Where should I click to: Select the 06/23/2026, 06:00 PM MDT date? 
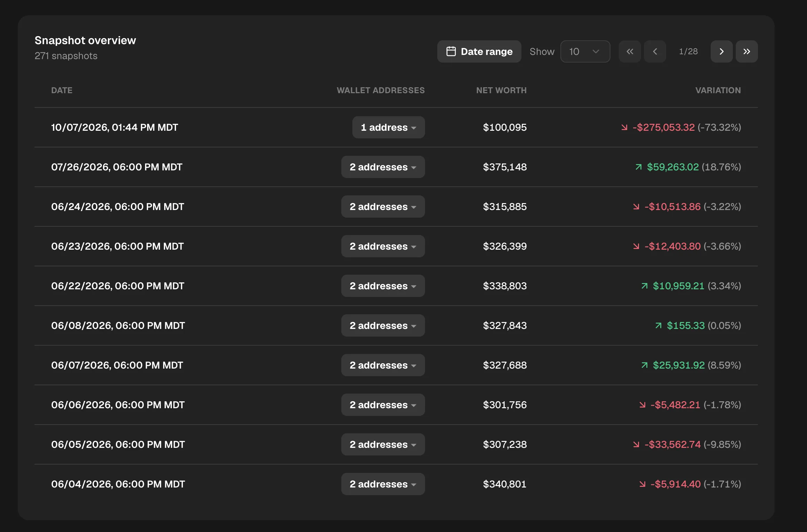117,246
